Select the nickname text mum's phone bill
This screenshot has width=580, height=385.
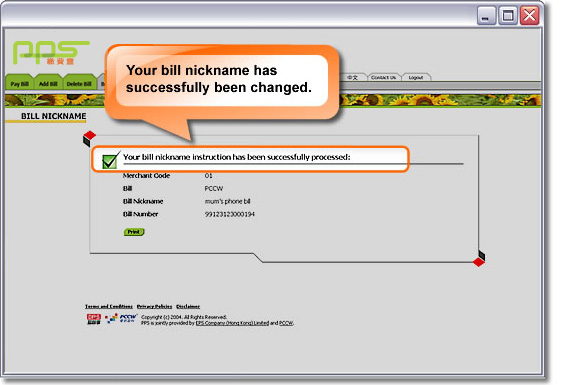[227, 201]
